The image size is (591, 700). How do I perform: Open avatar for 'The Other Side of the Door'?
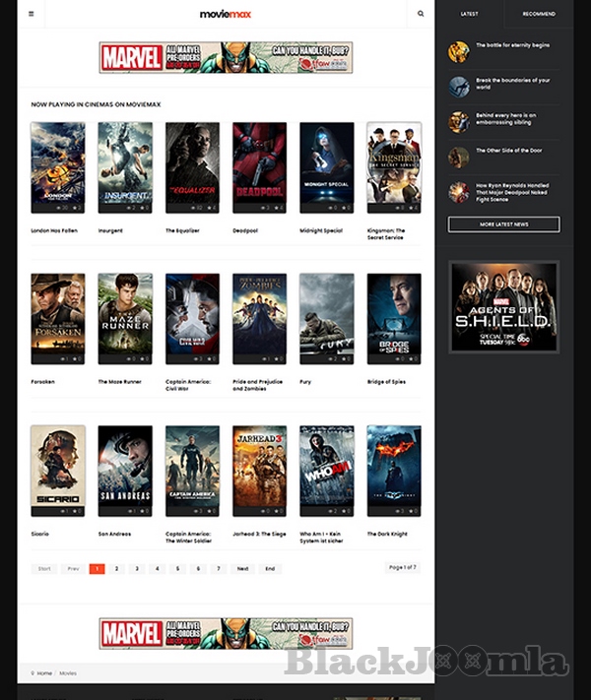[x=458, y=158]
